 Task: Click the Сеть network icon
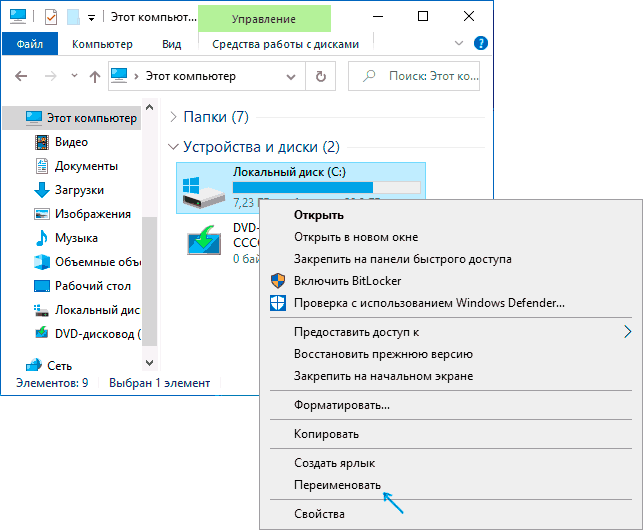tap(34, 365)
